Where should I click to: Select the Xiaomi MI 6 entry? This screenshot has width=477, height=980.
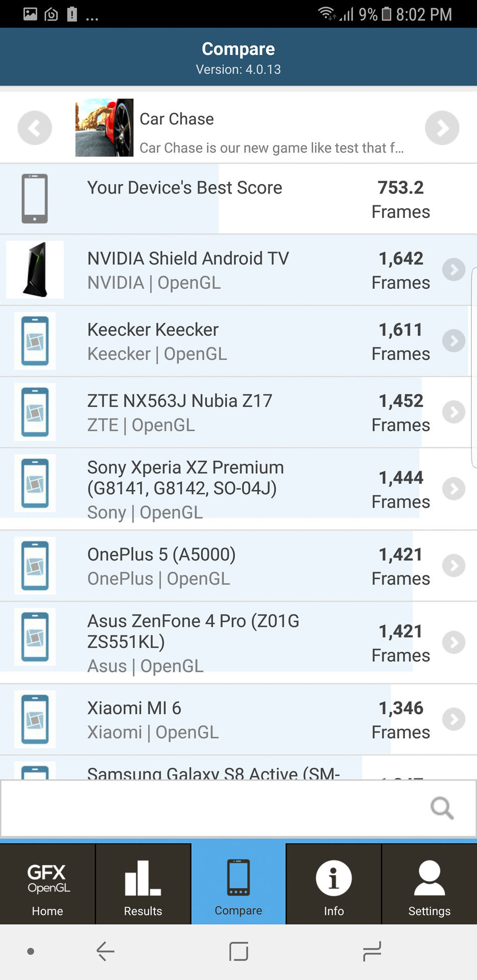click(x=204, y=720)
